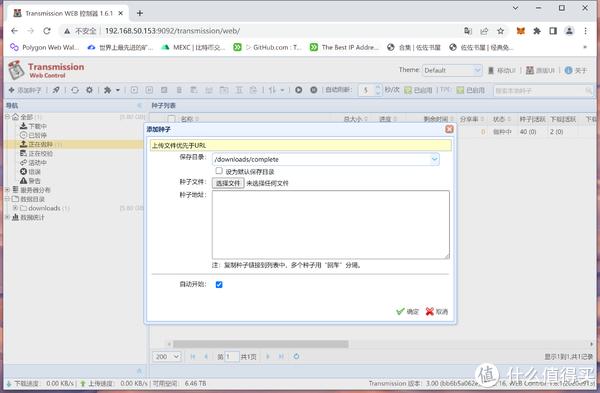Select the 正在校验 checking tree item
600x393 pixels.
[36, 153]
